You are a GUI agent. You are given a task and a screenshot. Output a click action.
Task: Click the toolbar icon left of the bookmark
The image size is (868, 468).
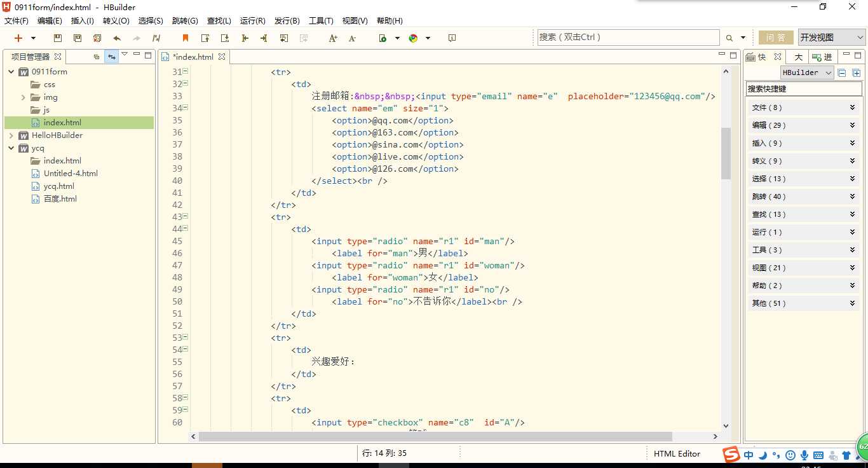pos(156,38)
